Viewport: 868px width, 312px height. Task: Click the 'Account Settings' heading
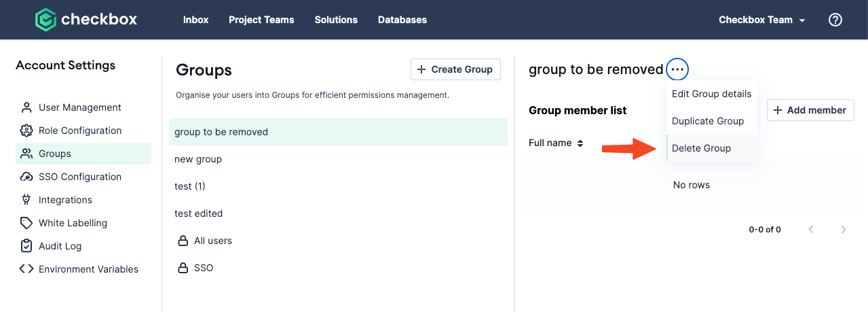pyautogui.click(x=66, y=65)
